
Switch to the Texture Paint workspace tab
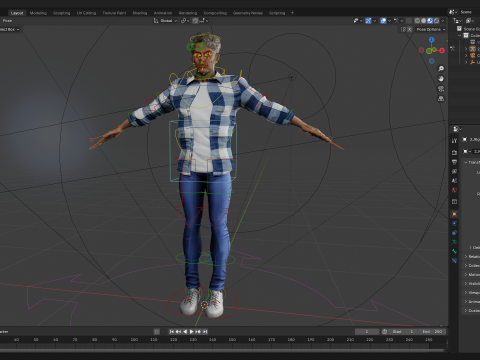(x=114, y=13)
